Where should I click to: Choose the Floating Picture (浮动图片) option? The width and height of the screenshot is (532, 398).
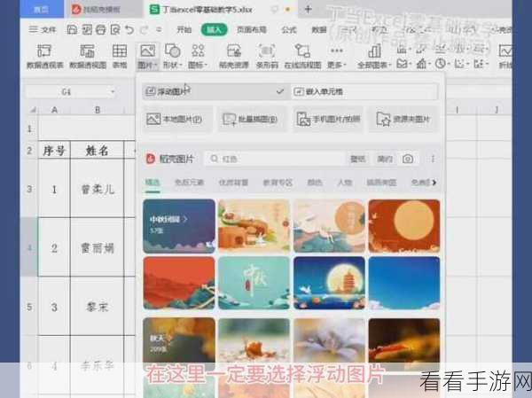click(215, 91)
